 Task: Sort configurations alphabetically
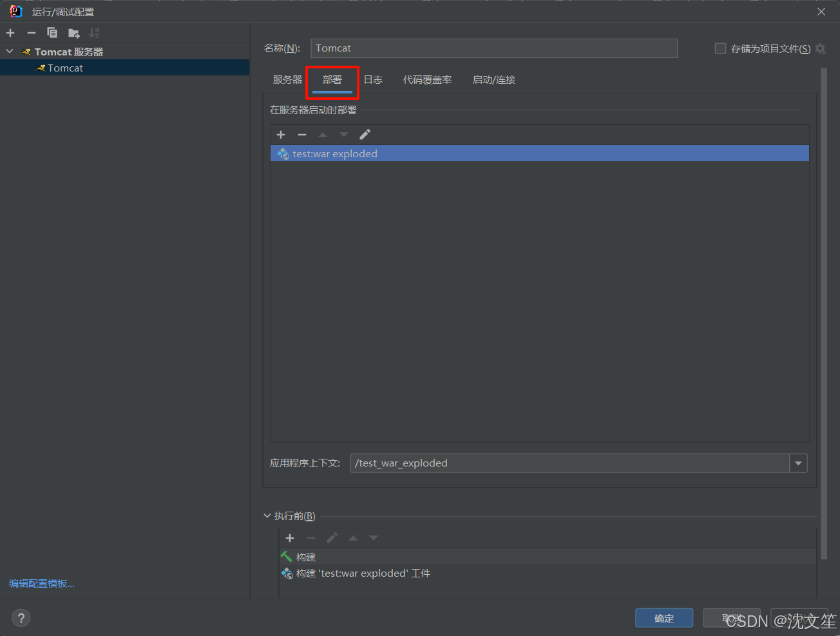click(94, 33)
